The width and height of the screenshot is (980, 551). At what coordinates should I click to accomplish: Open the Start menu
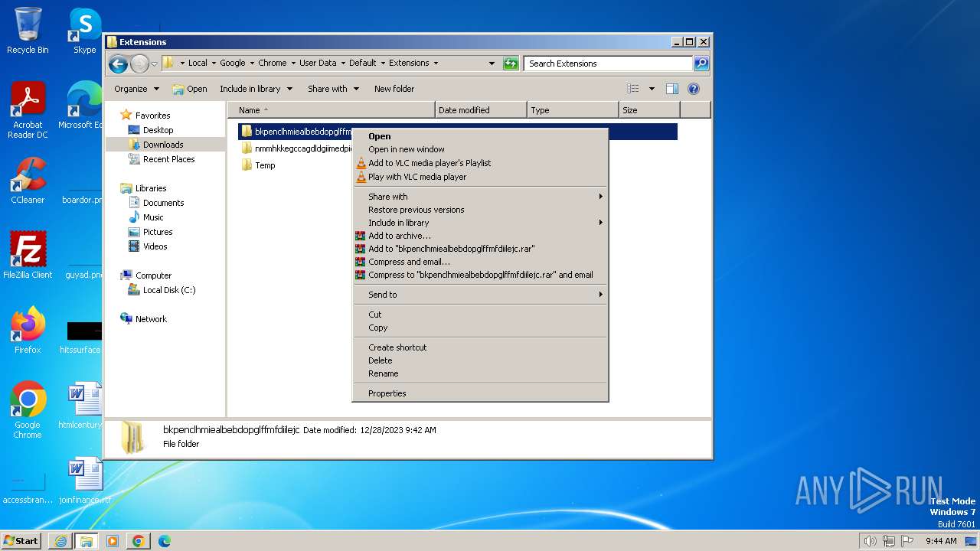coord(21,540)
